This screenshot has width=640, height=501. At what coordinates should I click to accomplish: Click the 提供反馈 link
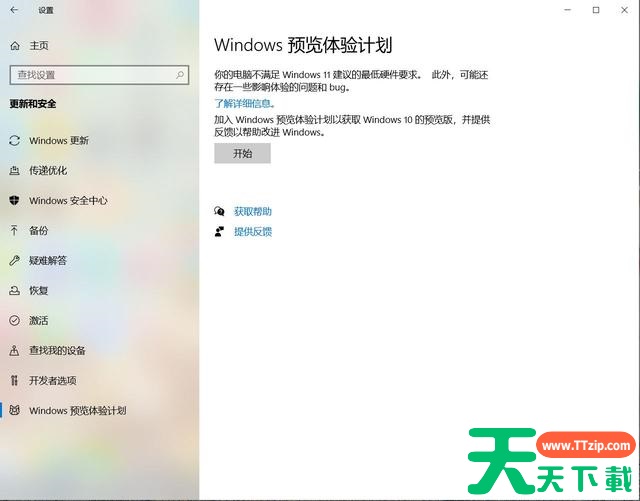[x=253, y=232]
